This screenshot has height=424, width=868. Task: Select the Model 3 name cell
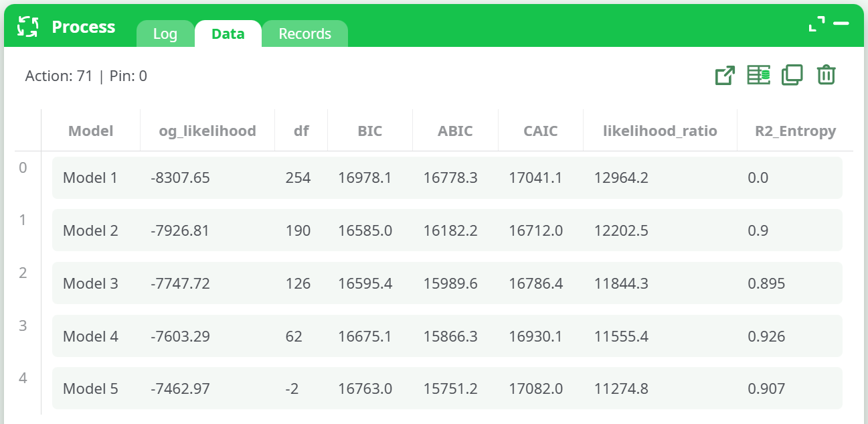coord(90,284)
